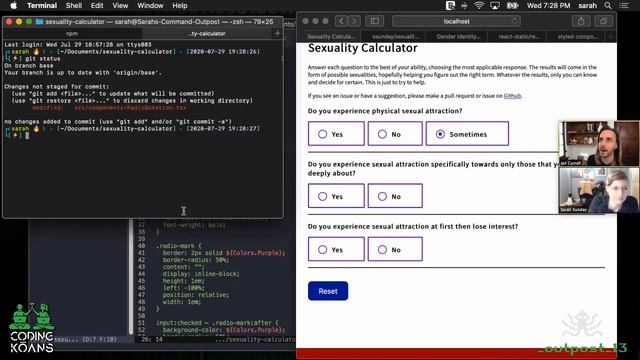
Task: Toggle the Safari sidebar button
Action: coord(374,21)
